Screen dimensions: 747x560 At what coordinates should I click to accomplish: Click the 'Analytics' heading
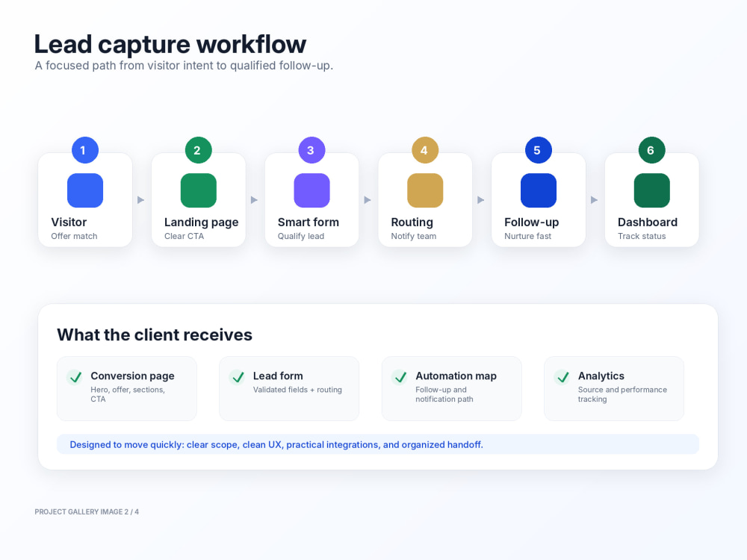(601, 376)
